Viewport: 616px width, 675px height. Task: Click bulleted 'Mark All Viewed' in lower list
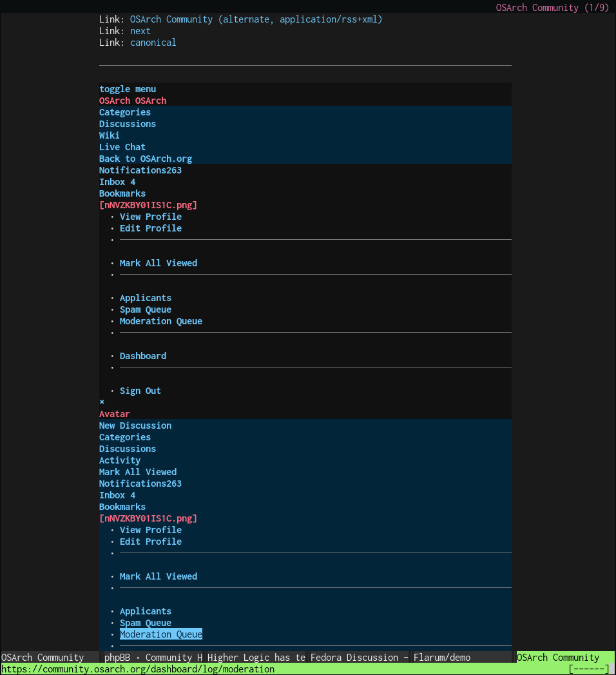point(159,577)
